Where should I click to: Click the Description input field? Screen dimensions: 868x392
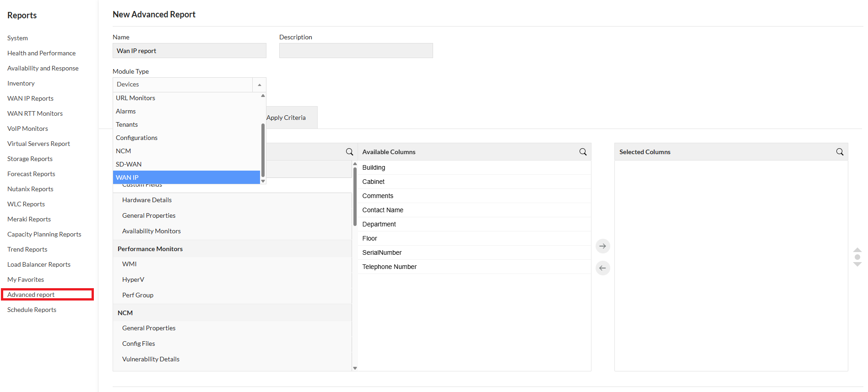coord(356,51)
